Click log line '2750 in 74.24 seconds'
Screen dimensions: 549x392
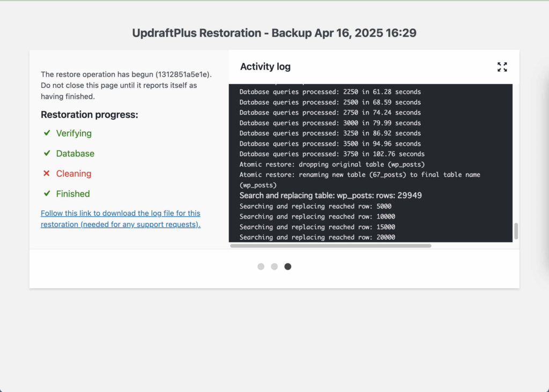(x=330, y=112)
